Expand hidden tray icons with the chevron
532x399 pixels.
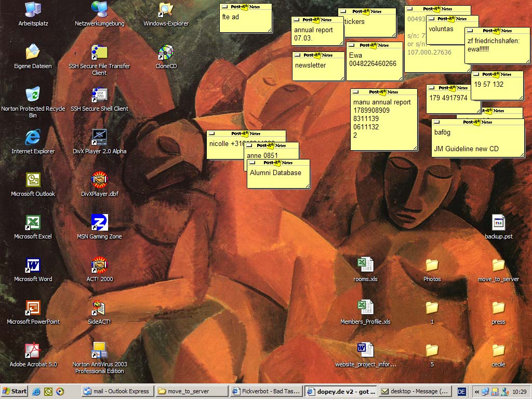click(x=476, y=392)
